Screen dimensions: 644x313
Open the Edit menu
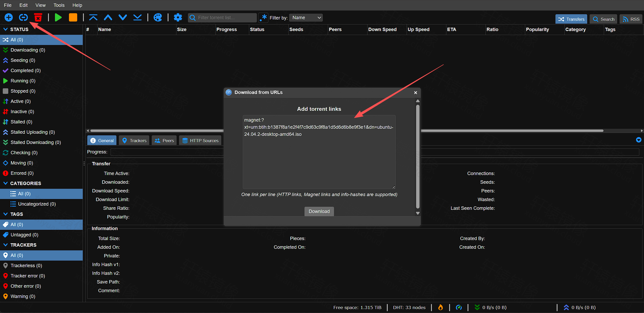[x=23, y=5]
